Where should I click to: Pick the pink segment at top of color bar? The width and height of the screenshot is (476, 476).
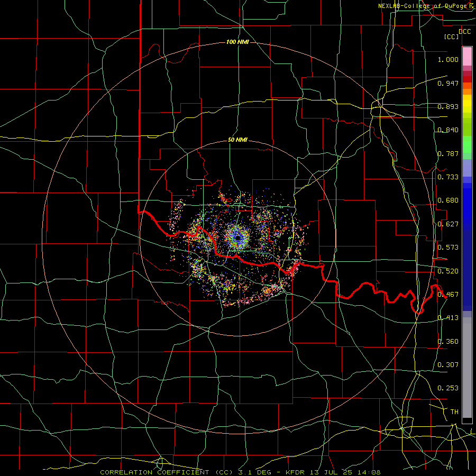pos(467,57)
